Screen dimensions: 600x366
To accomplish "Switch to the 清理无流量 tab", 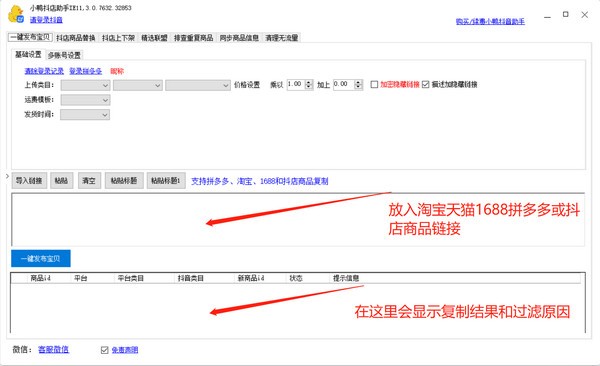I will point(282,38).
